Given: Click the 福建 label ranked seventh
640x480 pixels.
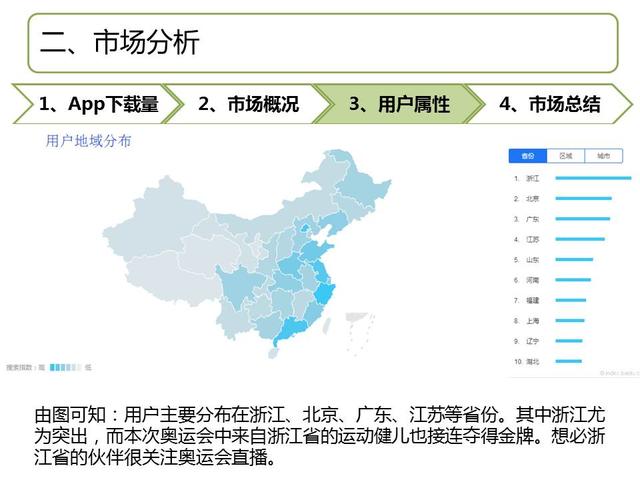Looking at the screenshot, I should tap(533, 300).
